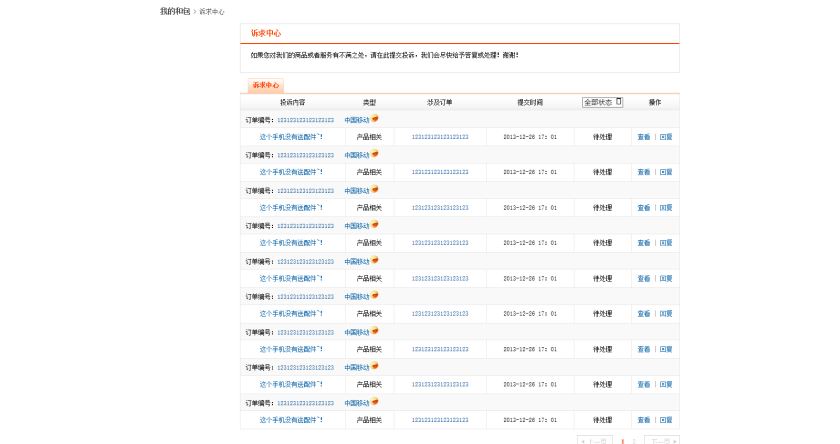
Task: Click the 投诉内容 column header
Action: [292, 102]
